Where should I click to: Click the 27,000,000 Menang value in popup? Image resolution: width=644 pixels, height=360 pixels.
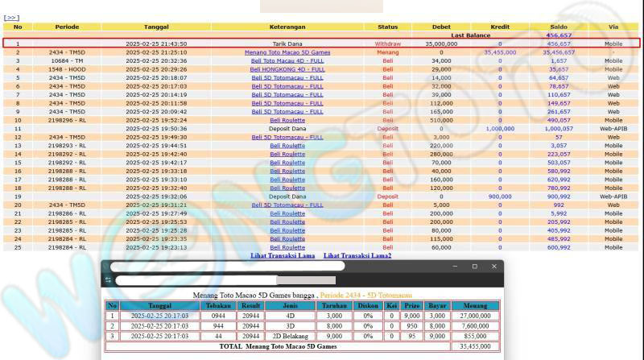point(475,316)
